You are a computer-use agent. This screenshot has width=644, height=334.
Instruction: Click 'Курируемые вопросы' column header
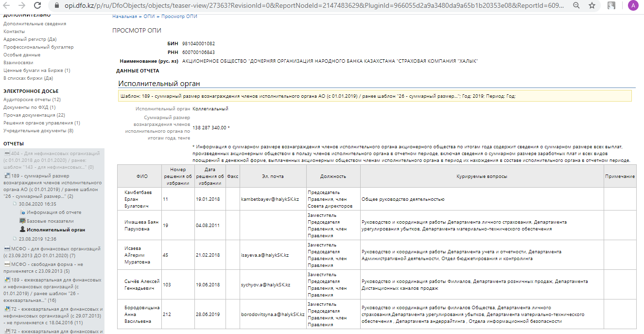tap(482, 176)
